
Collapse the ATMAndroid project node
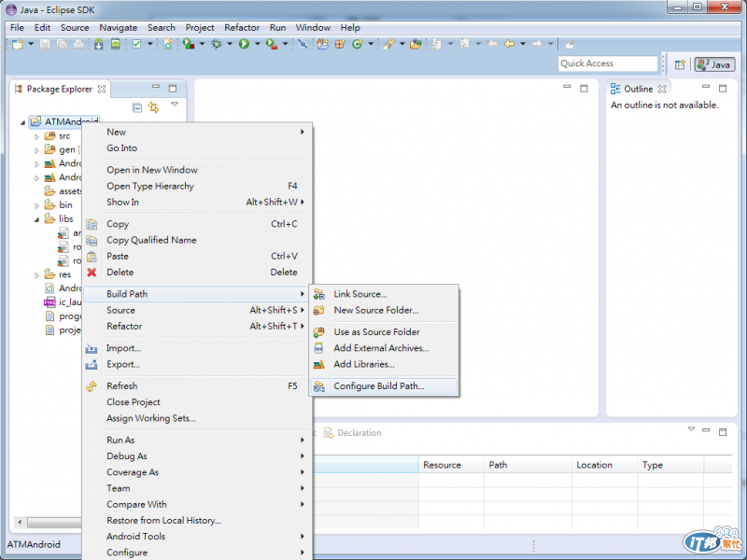tap(22, 122)
